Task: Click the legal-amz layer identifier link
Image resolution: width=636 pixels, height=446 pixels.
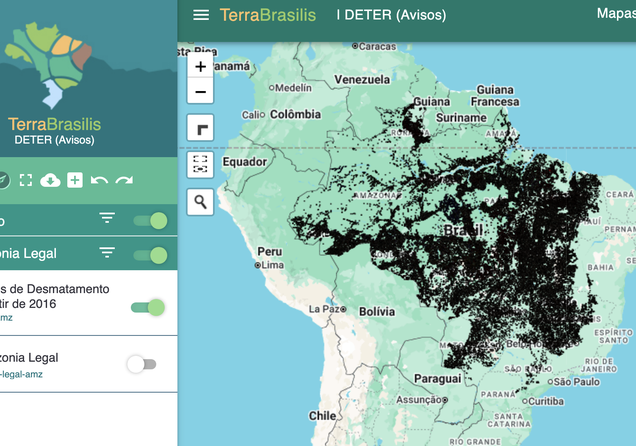Action: click(21, 374)
